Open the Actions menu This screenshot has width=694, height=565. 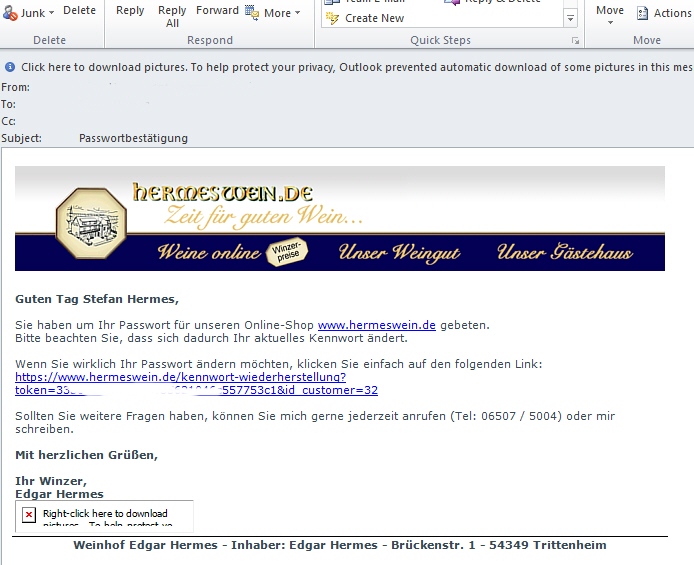672,13
